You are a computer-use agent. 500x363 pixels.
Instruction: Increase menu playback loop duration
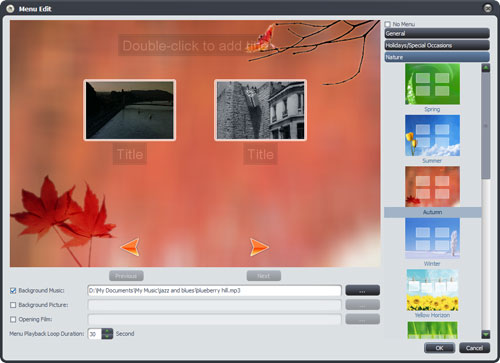(107, 331)
